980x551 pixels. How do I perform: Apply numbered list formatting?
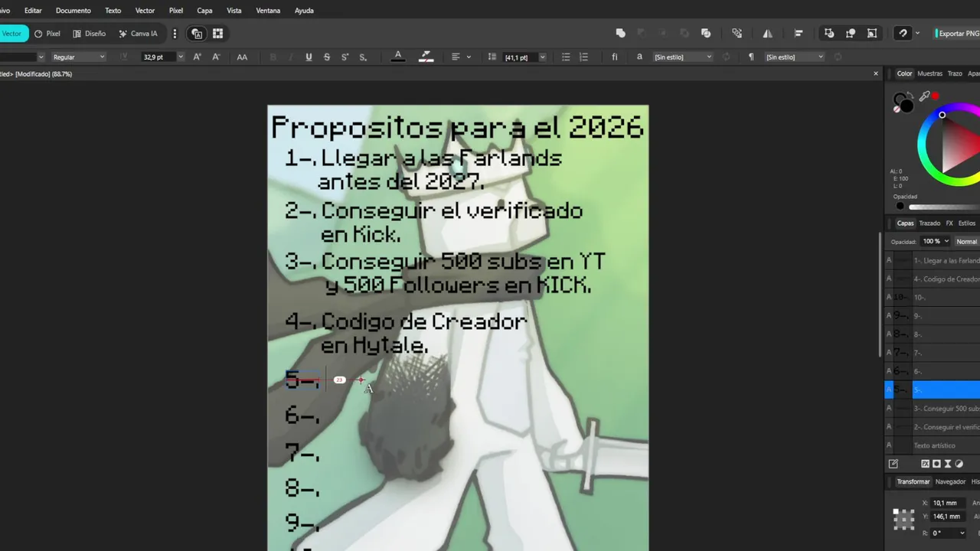583,57
